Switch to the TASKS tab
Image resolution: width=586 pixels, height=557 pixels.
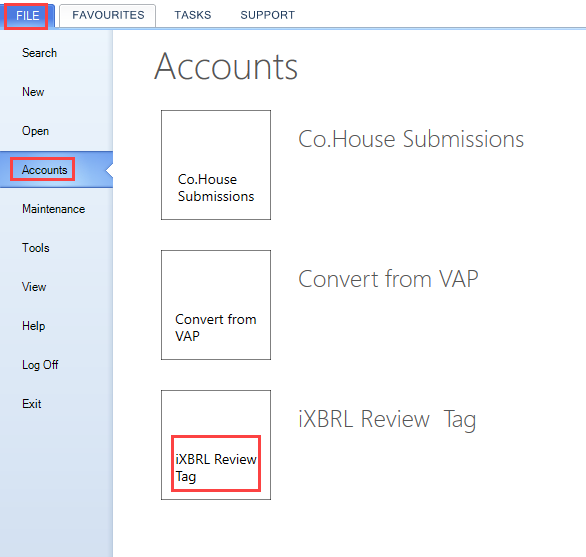coord(193,15)
